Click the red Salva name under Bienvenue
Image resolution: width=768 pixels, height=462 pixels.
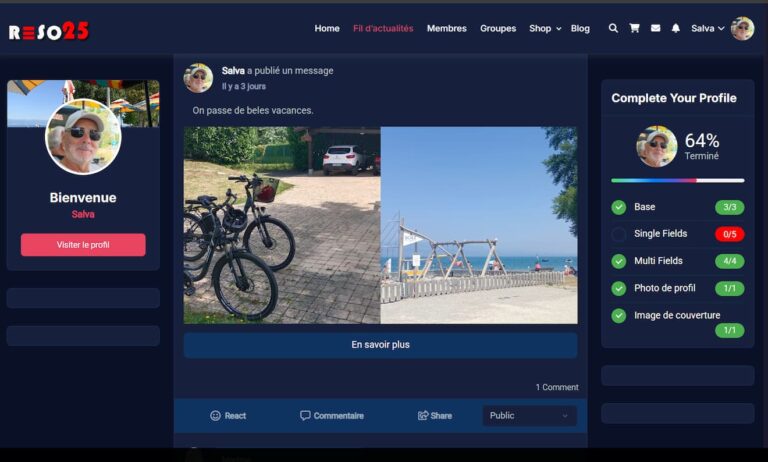[x=83, y=214]
